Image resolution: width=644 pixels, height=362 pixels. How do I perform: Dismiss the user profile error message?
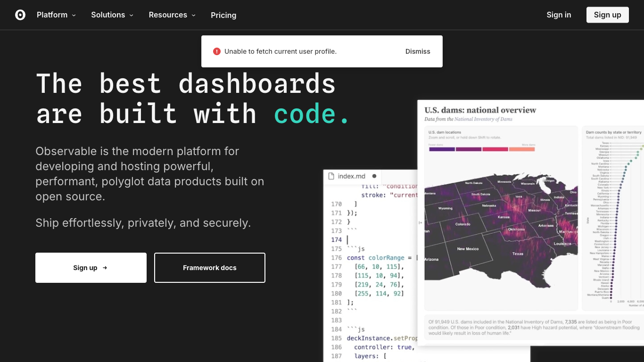coord(418,51)
